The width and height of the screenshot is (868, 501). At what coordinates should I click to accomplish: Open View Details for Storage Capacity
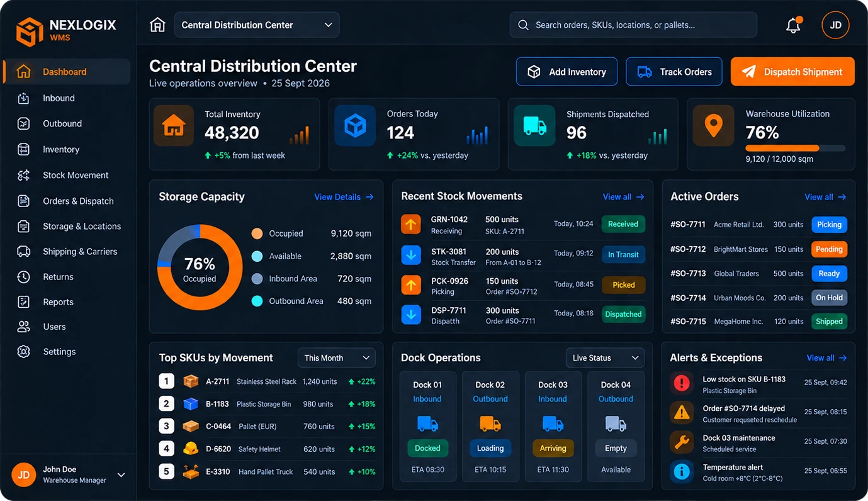pos(344,197)
